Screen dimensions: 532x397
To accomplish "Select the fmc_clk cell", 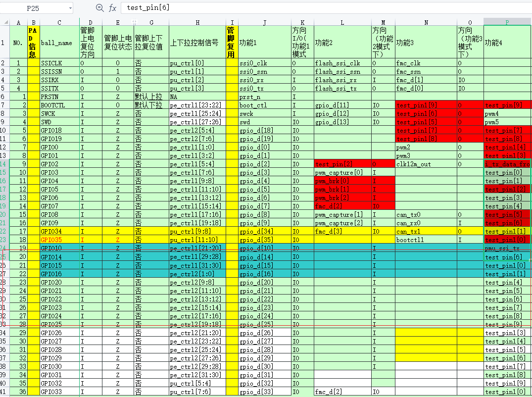I will [x=426, y=63].
